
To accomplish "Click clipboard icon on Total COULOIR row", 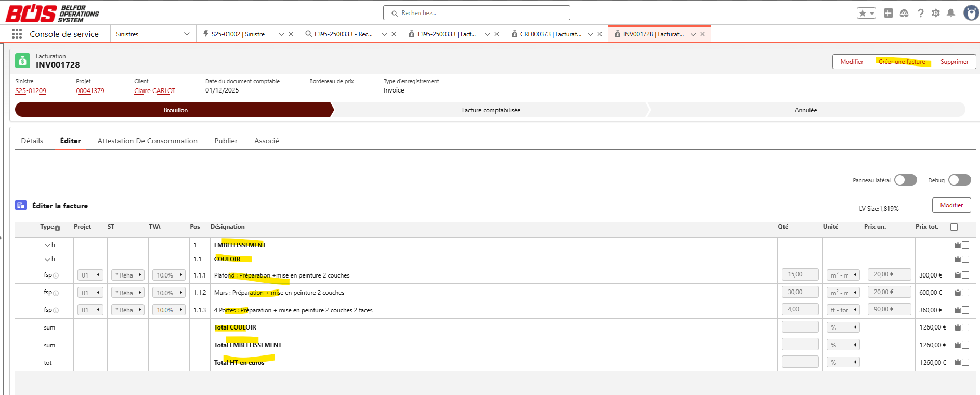I will (x=958, y=328).
